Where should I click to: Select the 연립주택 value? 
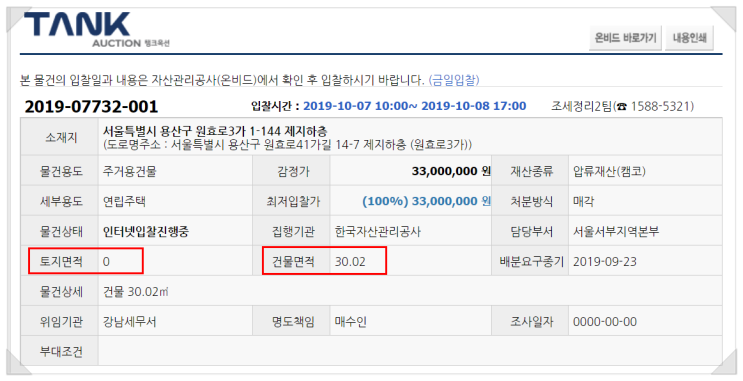[x=124, y=201]
